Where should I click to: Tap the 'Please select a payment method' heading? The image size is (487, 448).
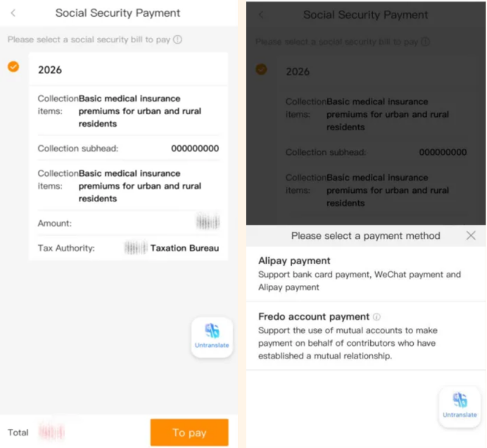click(365, 236)
